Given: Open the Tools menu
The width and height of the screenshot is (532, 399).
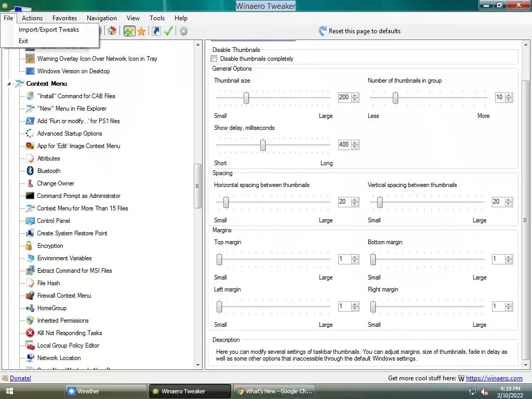Looking at the screenshot, I should [x=157, y=18].
